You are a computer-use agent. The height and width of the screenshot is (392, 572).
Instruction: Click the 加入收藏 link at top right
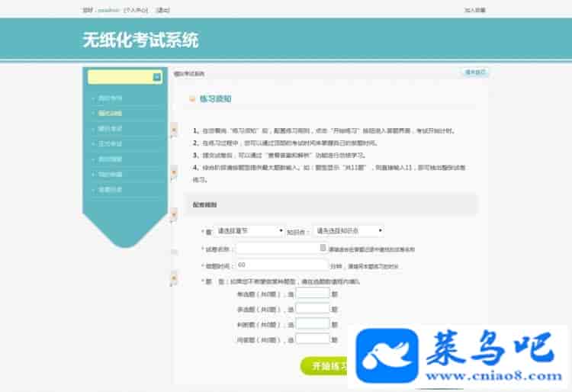tap(474, 10)
